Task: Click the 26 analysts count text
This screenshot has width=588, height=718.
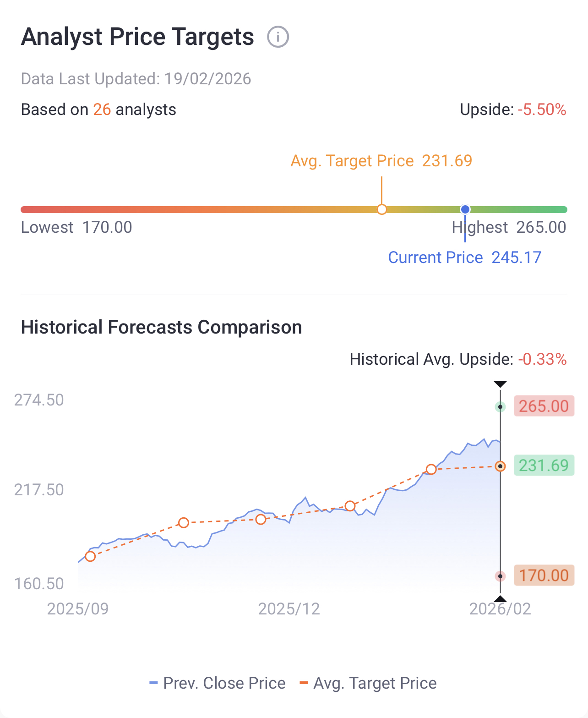Action: pos(135,110)
